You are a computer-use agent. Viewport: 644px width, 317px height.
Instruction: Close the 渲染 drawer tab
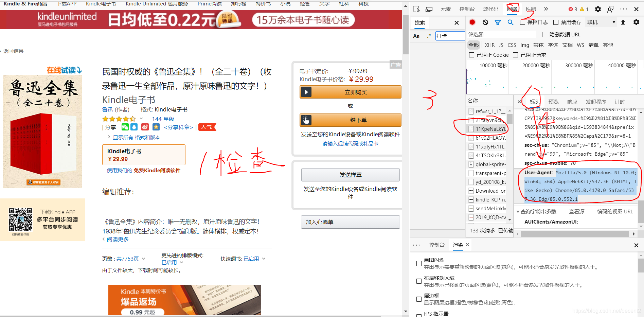467,245
